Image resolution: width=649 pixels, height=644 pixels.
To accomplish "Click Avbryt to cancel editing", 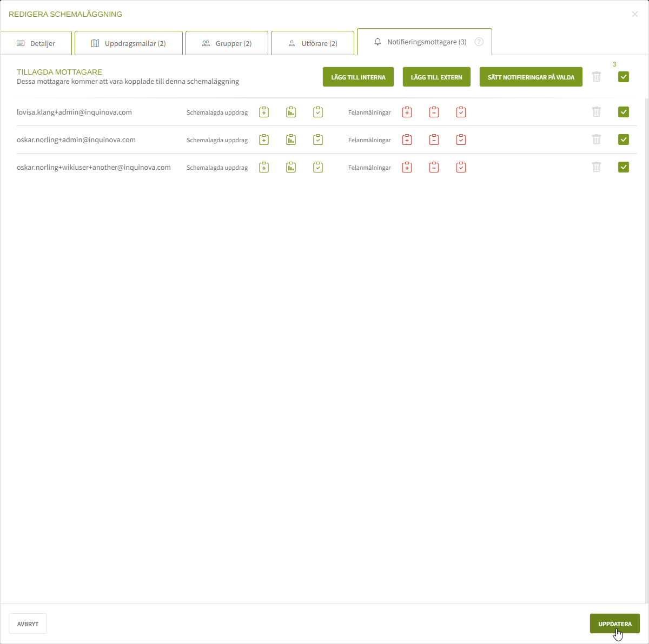I will [x=28, y=623].
